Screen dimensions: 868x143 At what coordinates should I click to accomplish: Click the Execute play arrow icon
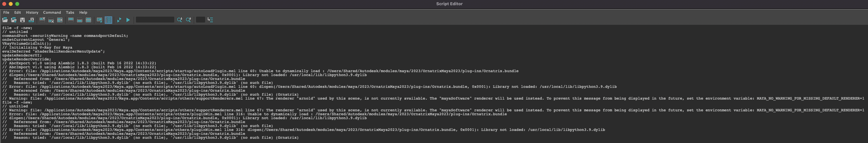128,20
